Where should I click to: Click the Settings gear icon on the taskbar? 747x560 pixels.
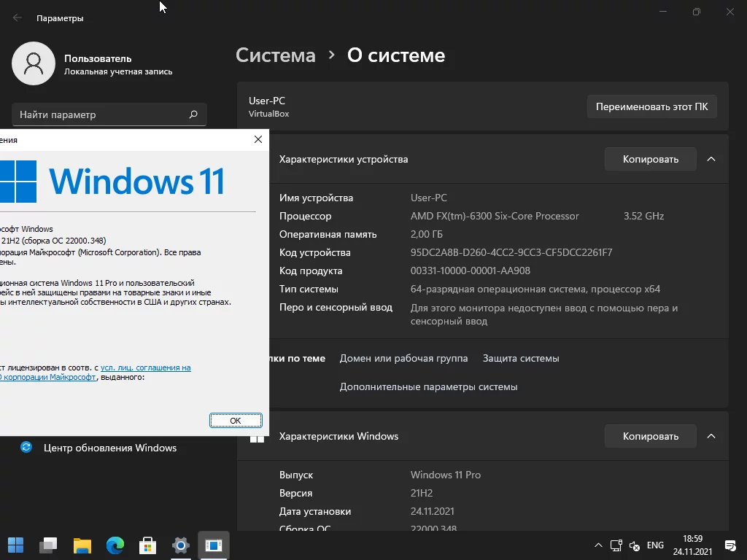pyautogui.click(x=181, y=545)
